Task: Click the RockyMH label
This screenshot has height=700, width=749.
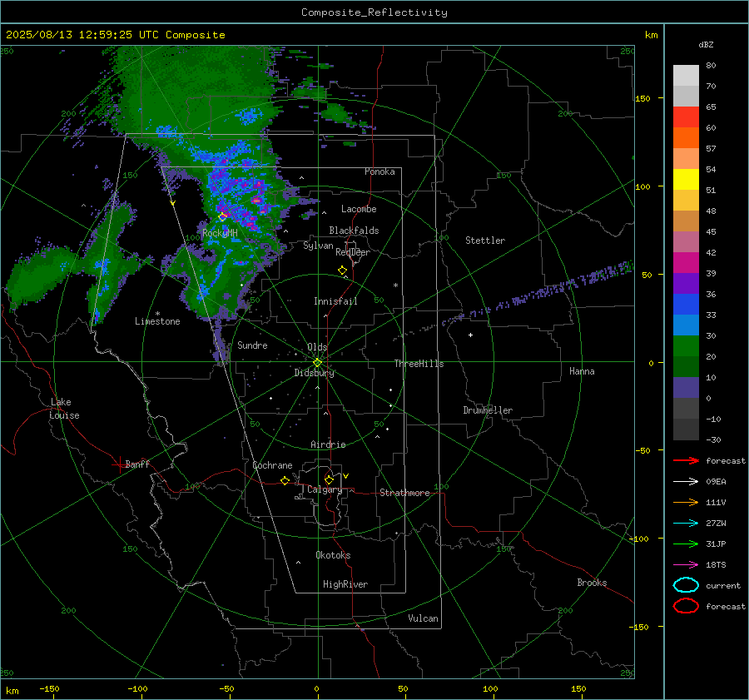Action: coord(220,233)
